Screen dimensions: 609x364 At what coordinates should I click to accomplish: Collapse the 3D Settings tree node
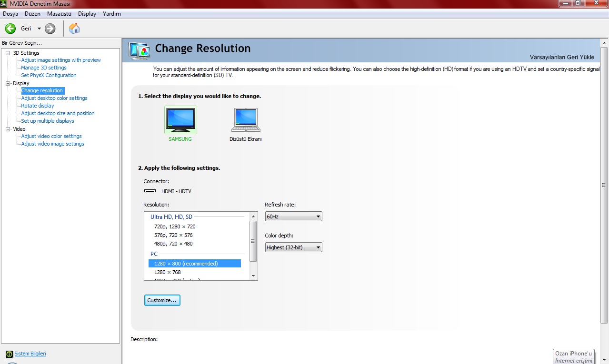(x=8, y=53)
